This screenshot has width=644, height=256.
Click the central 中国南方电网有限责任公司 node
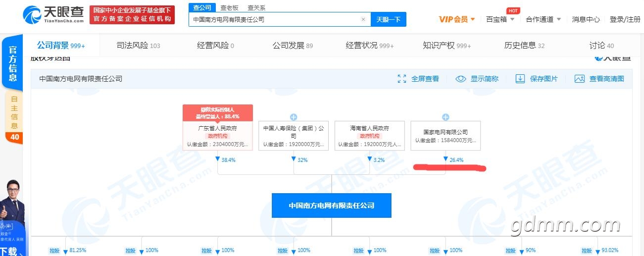click(332, 205)
